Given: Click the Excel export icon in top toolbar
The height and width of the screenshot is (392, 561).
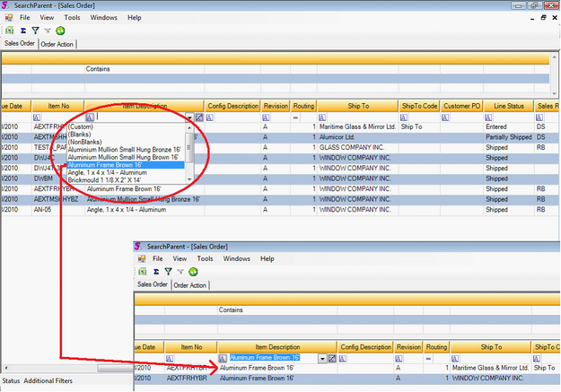Looking at the screenshot, I should pos(9,30).
